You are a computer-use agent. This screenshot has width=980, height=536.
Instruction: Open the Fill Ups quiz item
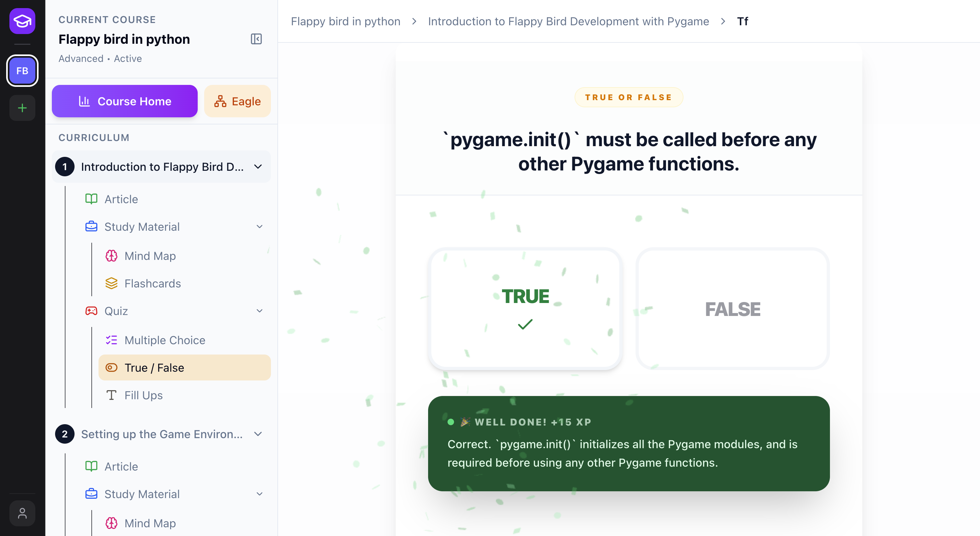(x=143, y=395)
